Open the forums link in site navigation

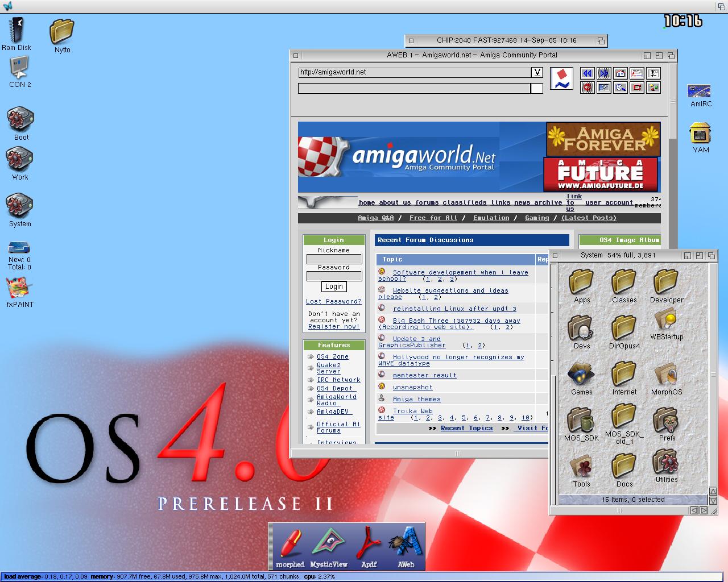427,202
